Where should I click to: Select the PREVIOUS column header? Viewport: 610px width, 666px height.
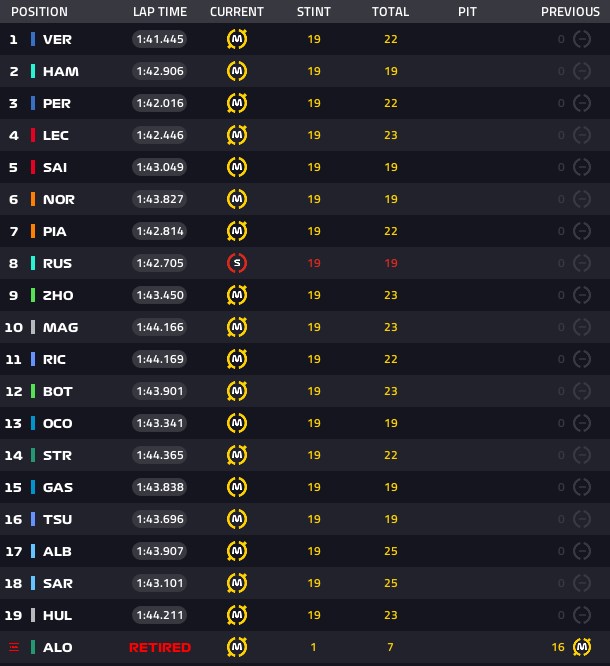click(x=570, y=12)
